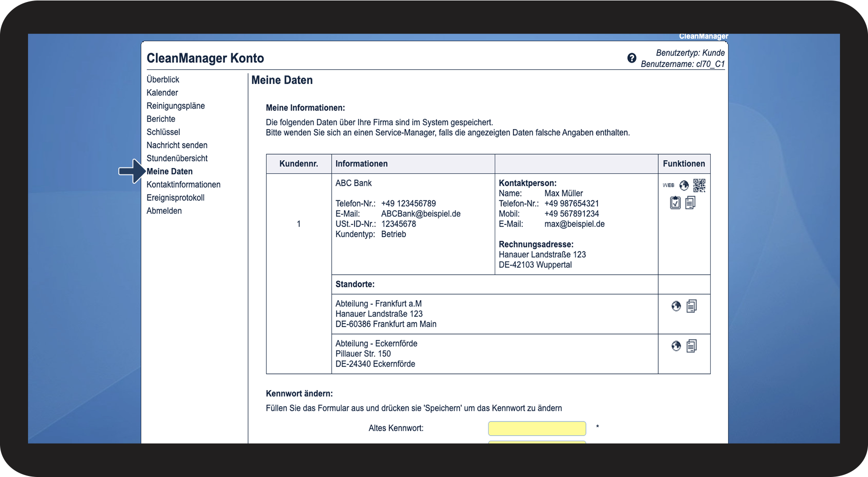Select Berichte in the sidebar
Viewport: 868px width, 477px height.
[161, 119]
